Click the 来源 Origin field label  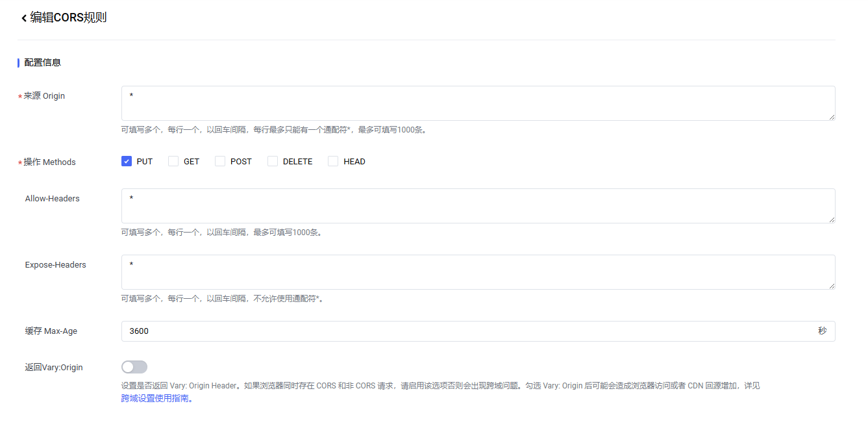point(44,95)
